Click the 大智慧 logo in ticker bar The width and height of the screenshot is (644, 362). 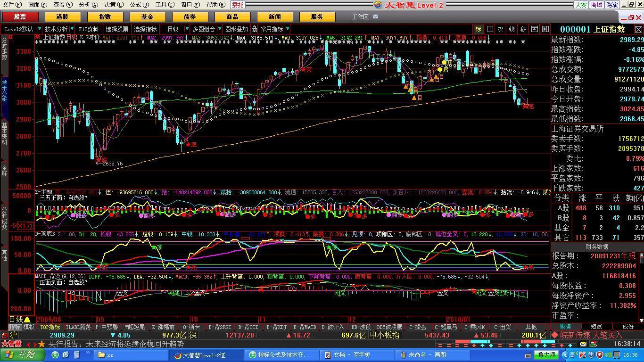click(11, 344)
